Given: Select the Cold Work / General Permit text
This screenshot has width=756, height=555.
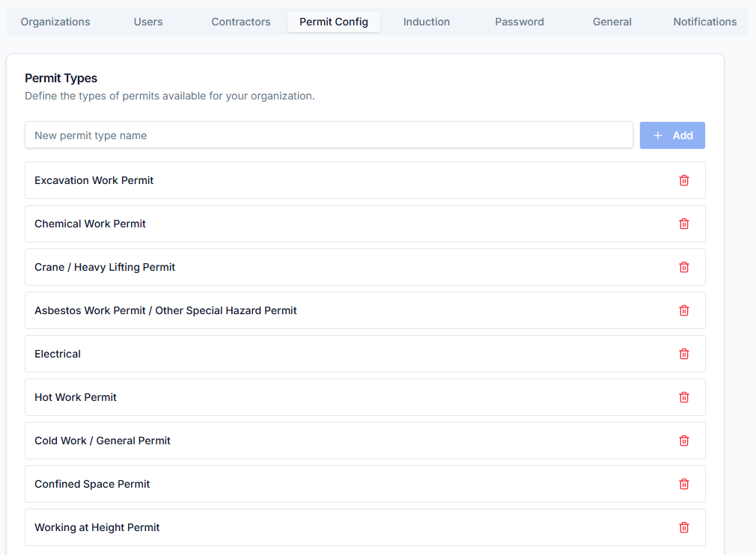Looking at the screenshot, I should pyautogui.click(x=103, y=441).
